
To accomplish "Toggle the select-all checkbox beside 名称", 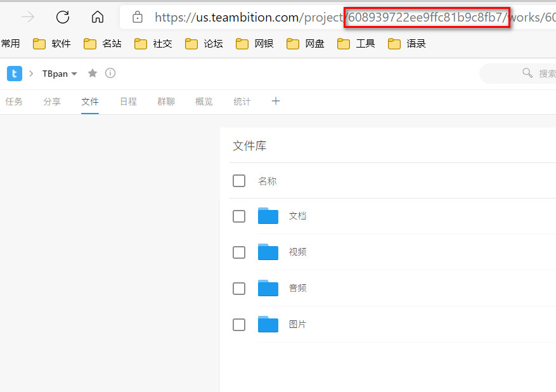I will pyautogui.click(x=239, y=181).
